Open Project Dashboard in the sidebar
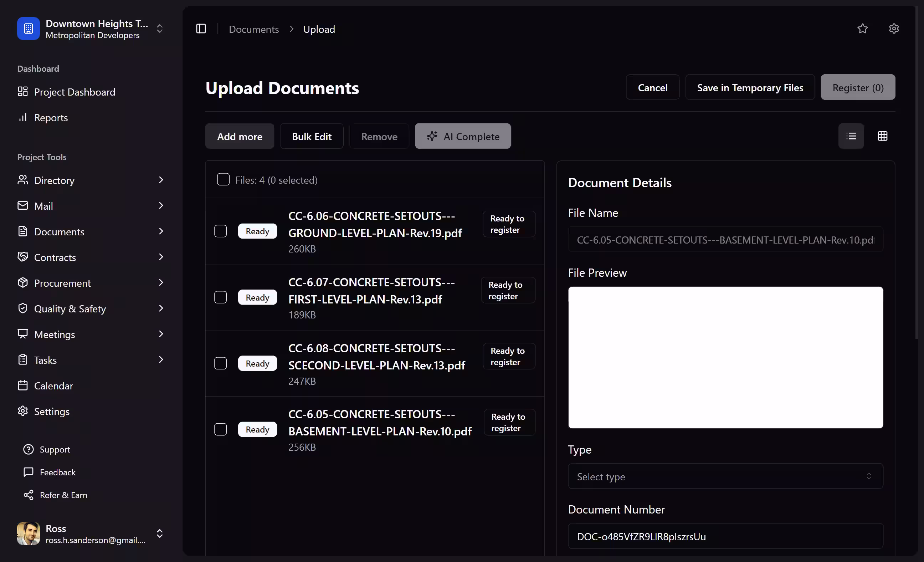 pos(75,92)
